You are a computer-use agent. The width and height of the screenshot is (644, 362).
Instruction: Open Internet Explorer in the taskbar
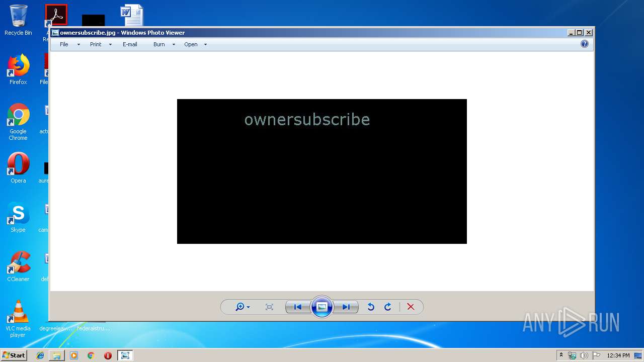click(40, 355)
